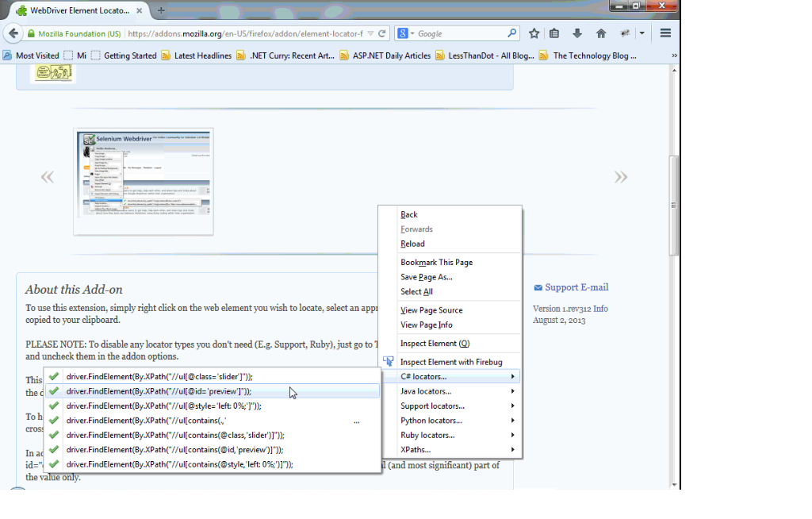This screenshot has width=812, height=519.
Task: Click the Google search input field
Action: [x=461, y=33]
